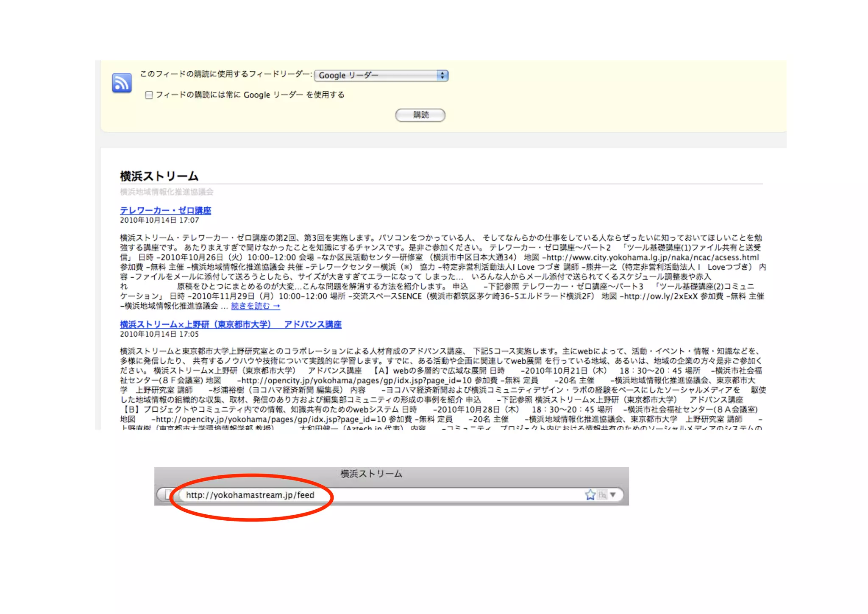This screenshot has height=614, width=868.
Task: Open 横浜ストリーム×上野研 アドバンス講座 link
Action: [231, 324]
